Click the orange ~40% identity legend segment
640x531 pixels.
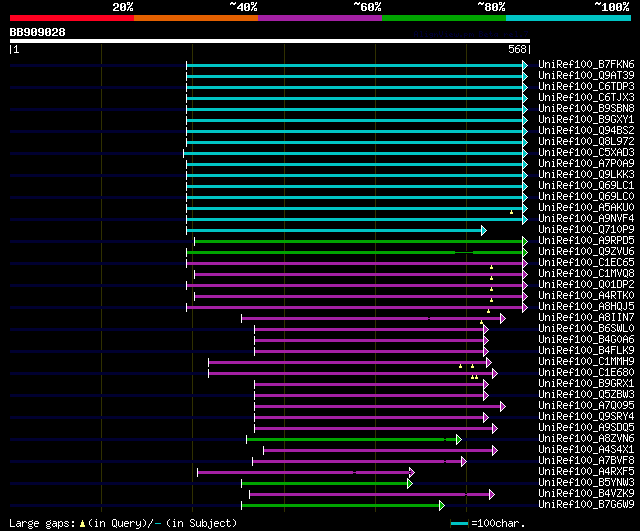(x=196, y=18)
